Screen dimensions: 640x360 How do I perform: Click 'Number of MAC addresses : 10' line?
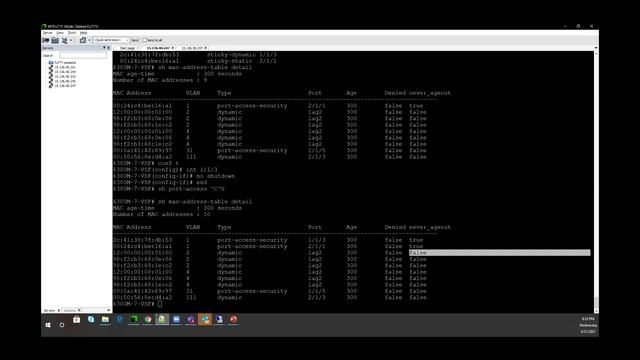[162, 214]
